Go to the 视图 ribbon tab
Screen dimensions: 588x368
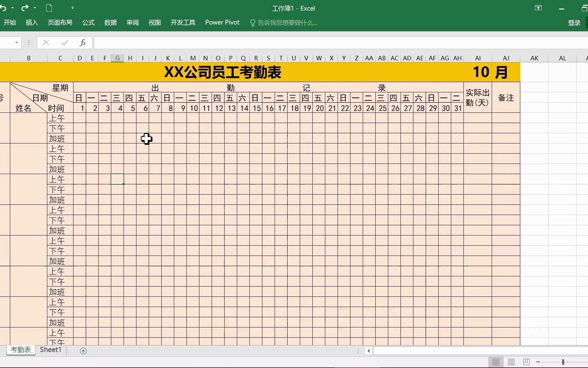pos(154,22)
